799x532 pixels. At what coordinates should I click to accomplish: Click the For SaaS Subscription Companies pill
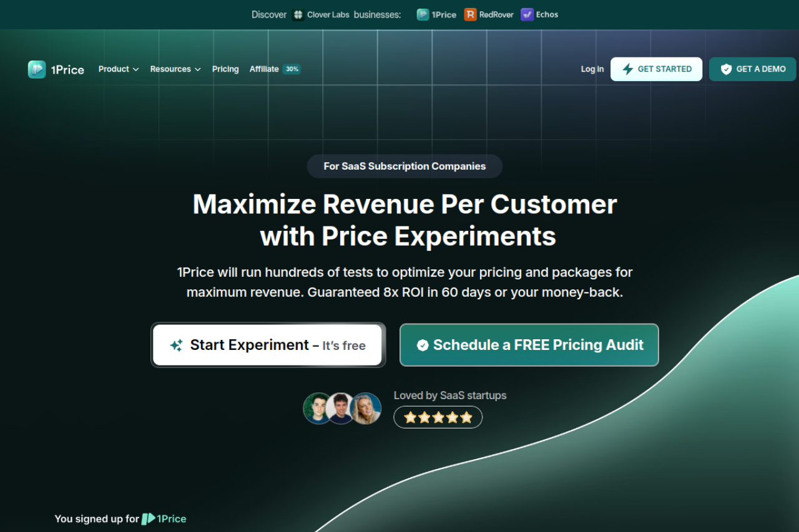(404, 167)
